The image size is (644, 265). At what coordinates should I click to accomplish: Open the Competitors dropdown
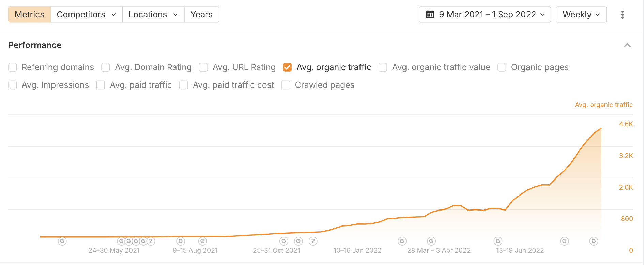[x=86, y=15]
